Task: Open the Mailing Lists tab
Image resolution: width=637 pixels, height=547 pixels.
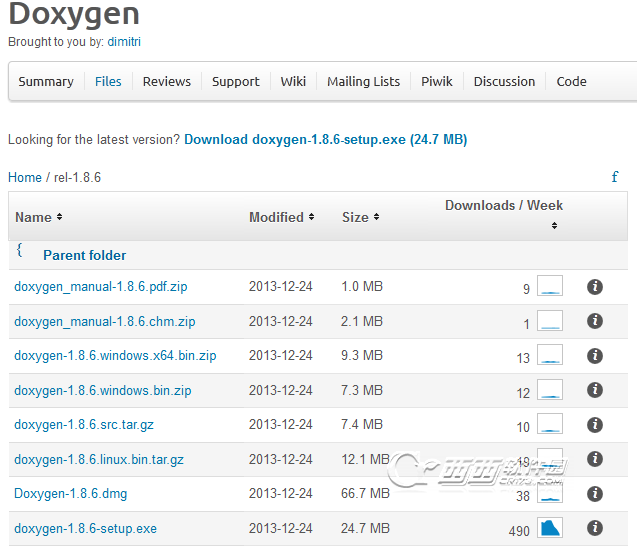Action: click(x=364, y=82)
